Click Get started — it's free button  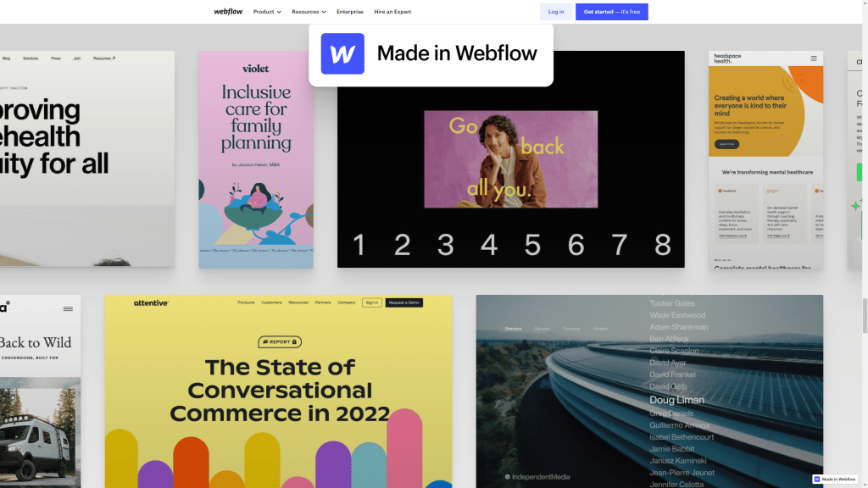point(612,12)
